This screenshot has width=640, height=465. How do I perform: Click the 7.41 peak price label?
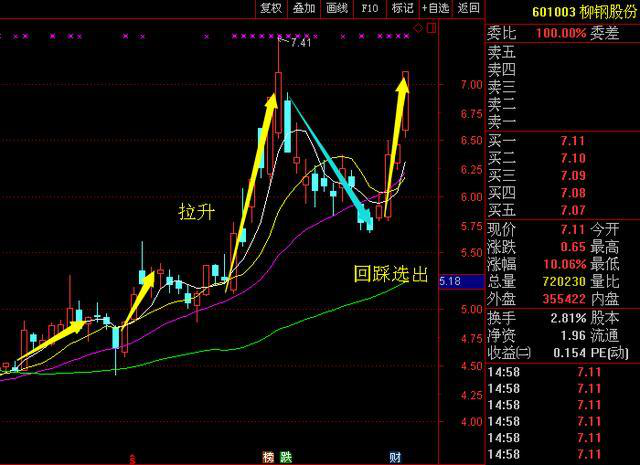coord(298,43)
